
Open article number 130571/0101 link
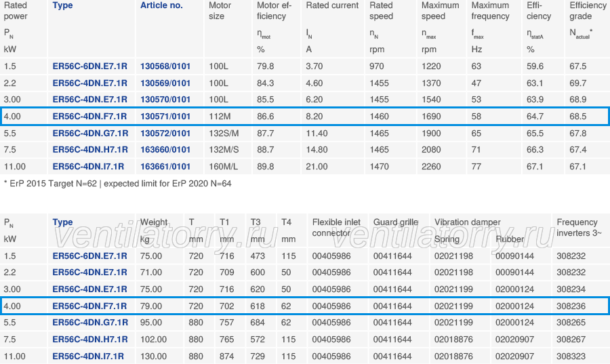(165, 117)
